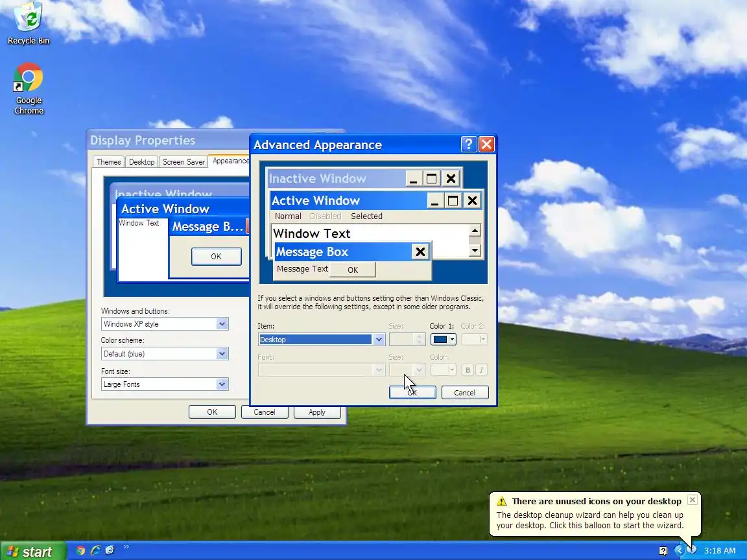Viewport: 747px width, 560px height.
Task: Click the preview scrollbar down arrow
Action: (475, 250)
